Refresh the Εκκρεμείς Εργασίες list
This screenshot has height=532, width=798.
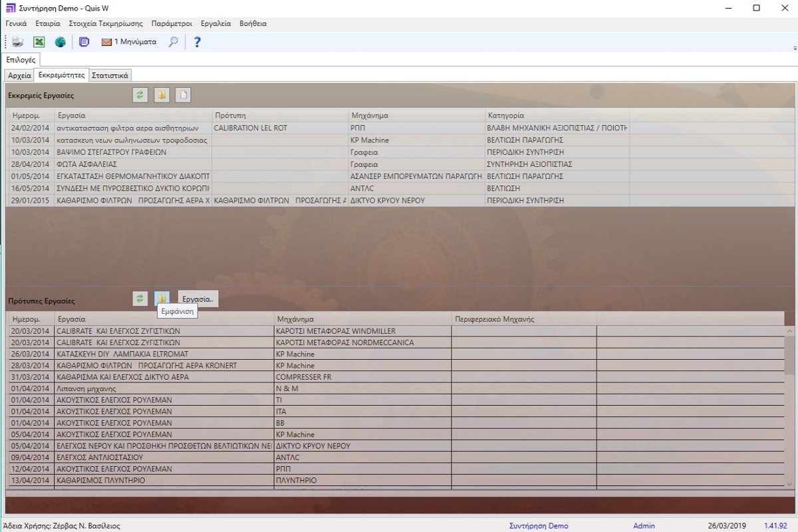tap(140, 95)
